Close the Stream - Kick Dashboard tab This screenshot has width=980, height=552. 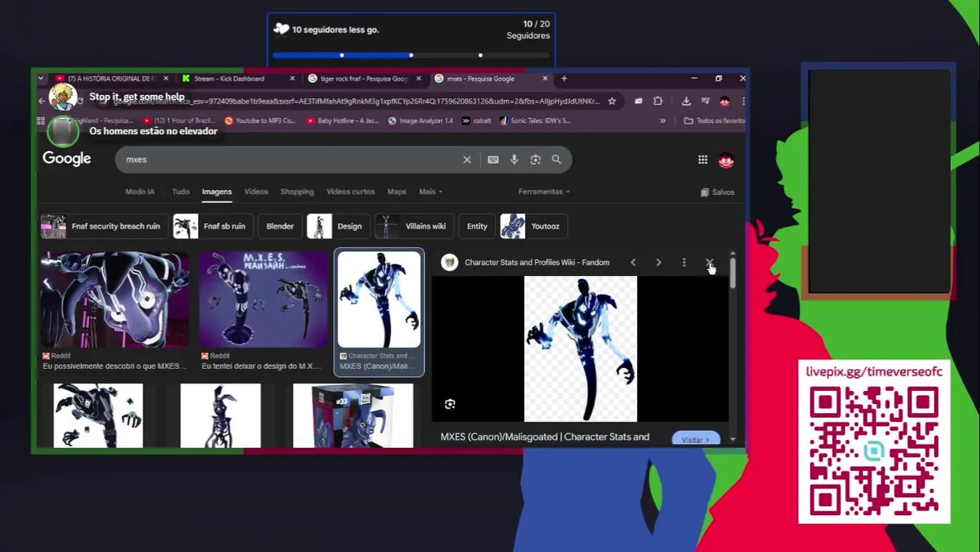pos(292,78)
